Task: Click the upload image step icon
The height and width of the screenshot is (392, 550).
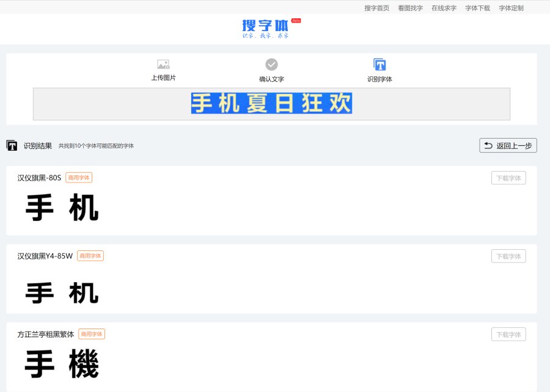Action: point(163,64)
